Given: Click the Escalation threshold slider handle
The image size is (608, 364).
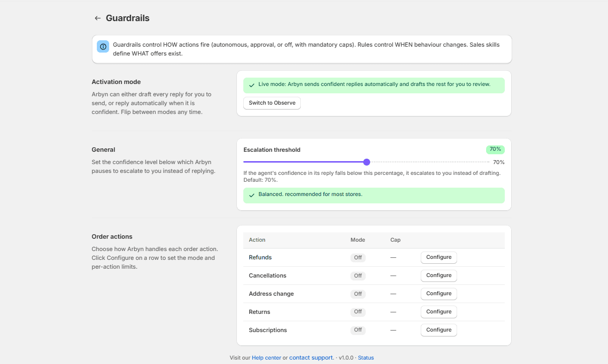Looking at the screenshot, I should pos(367,162).
